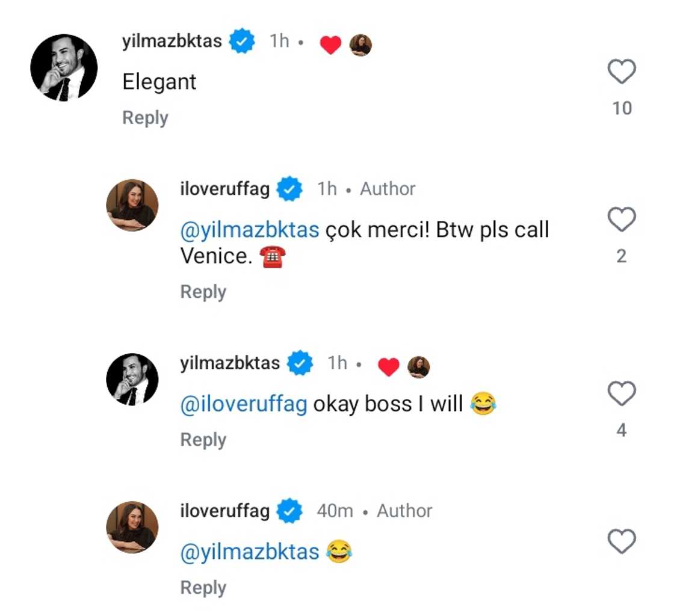Click iloveruffag verified badge
Viewport: 674px width, 616px height.
tap(289, 188)
